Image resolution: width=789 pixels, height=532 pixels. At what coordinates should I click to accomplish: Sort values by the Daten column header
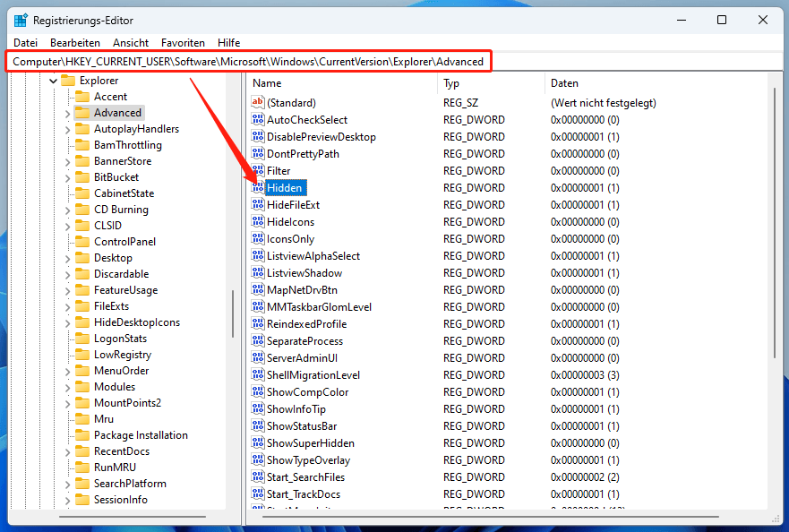656,83
